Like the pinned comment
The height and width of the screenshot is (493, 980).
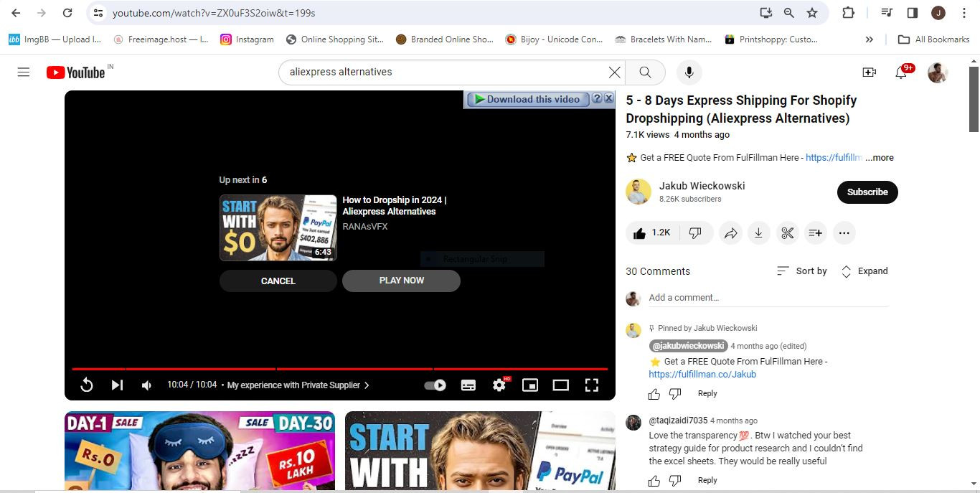click(654, 394)
